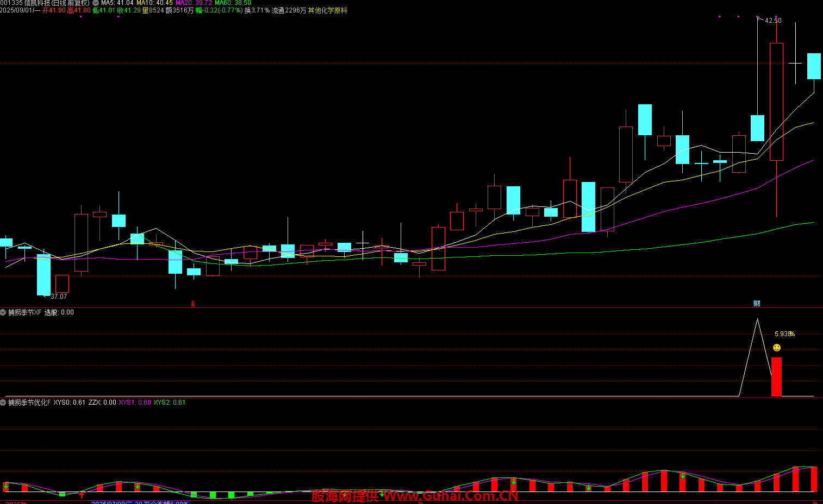Click the XYS2: 0.61 value
The width and height of the screenshot is (823, 504).
(170, 402)
